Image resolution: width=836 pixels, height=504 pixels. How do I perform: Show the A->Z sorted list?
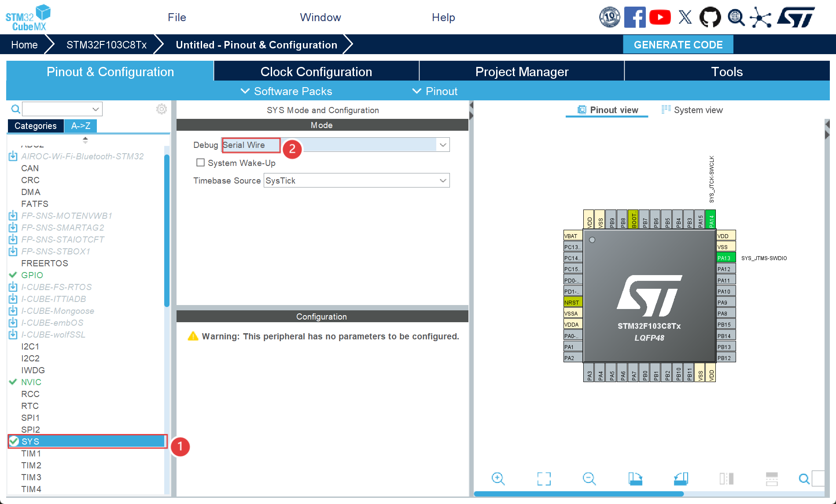point(81,126)
